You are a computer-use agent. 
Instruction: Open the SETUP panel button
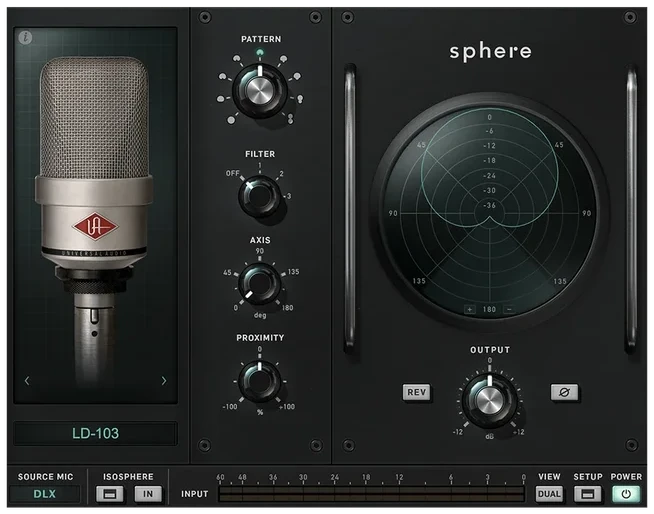point(587,494)
